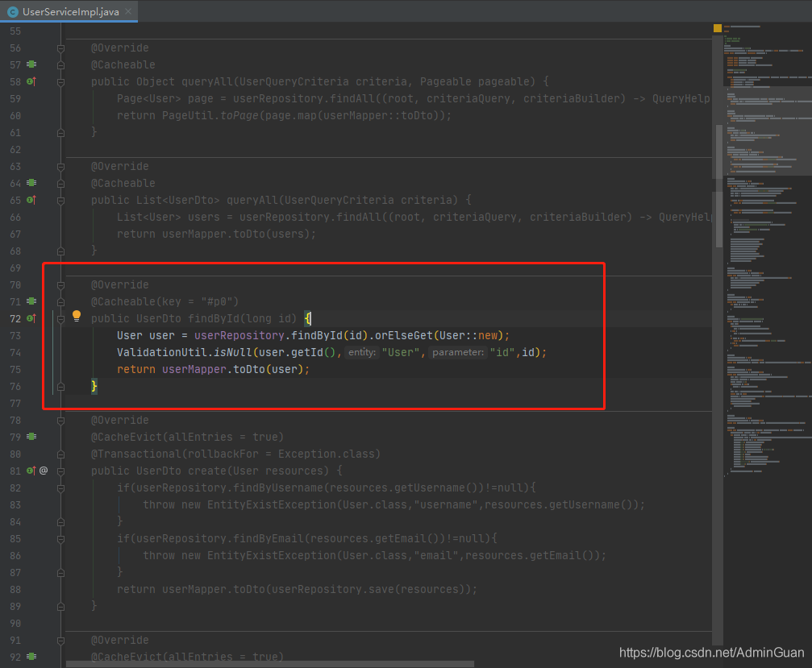The height and width of the screenshot is (668, 812).
Task: Click the cache gutter icon on line 71
Action: coord(31,301)
